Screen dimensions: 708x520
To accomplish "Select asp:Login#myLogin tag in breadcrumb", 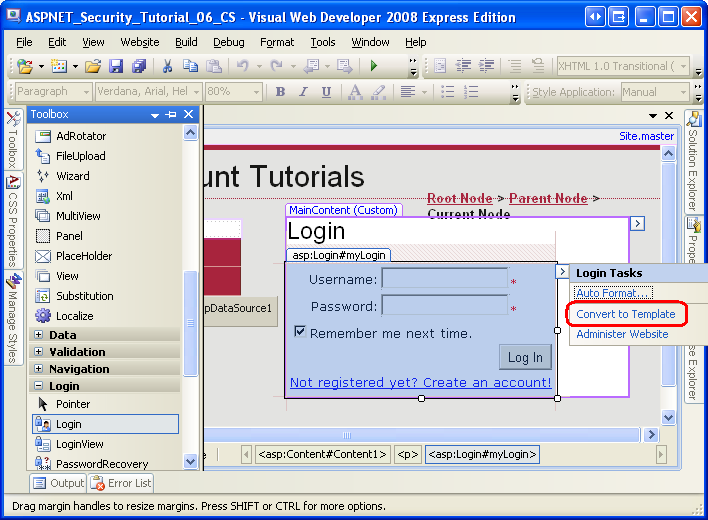I will coord(482,455).
